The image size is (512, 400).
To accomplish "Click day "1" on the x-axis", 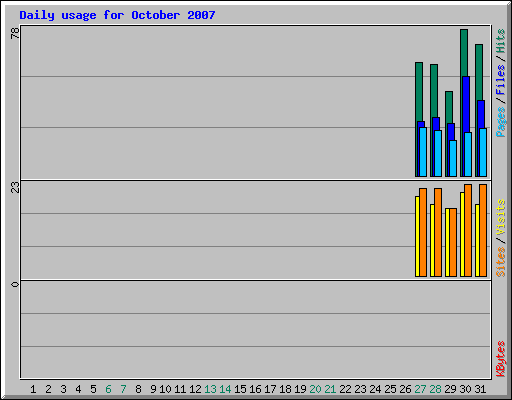I will coord(33,389).
